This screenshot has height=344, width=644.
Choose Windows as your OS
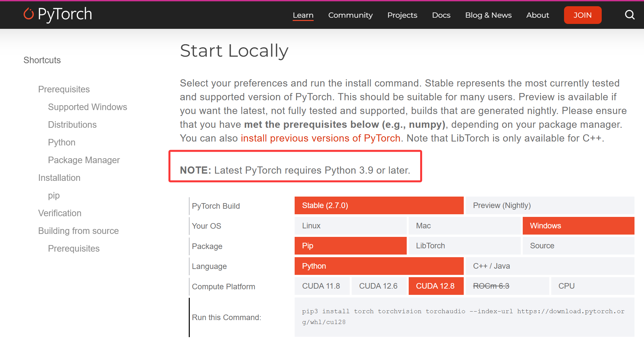click(578, 226)
